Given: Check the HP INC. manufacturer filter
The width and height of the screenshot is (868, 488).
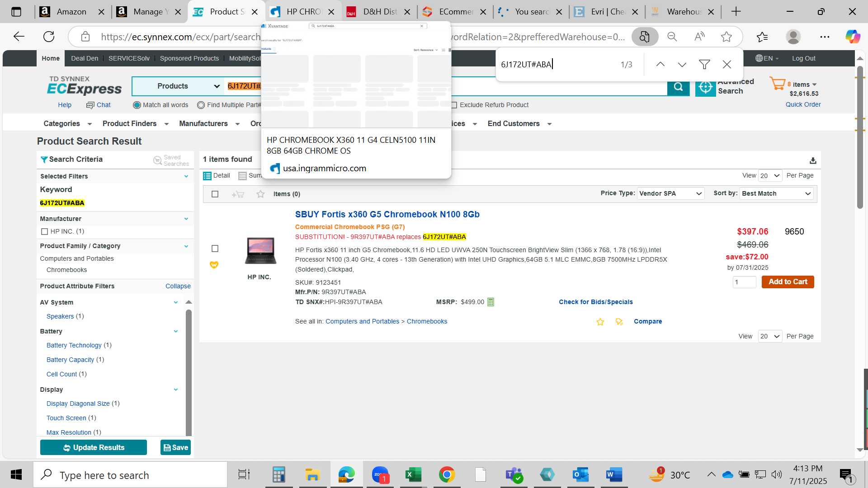Looking at the screenshot, I should pos(44,231).
